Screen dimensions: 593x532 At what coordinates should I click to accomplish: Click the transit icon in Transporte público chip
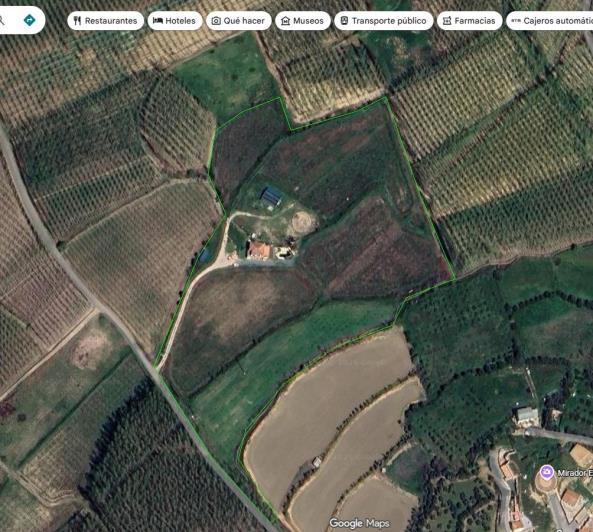click(x=344, y=20)
